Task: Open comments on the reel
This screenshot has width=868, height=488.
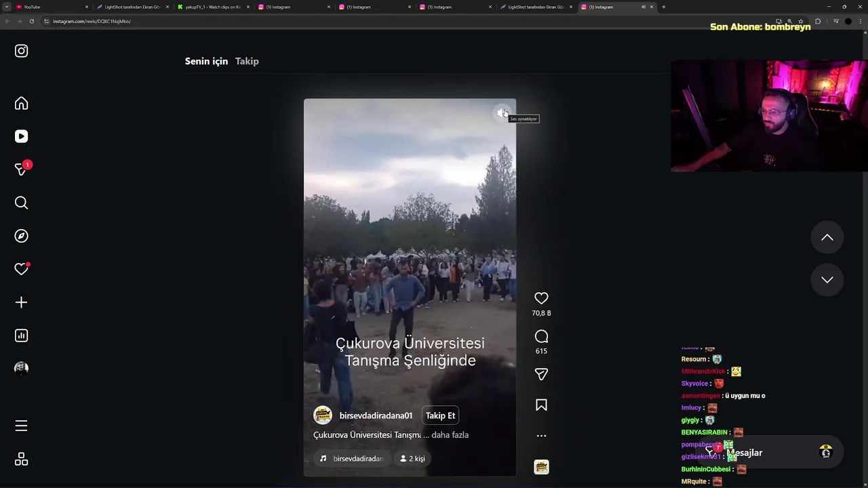Action: point(541,337)
